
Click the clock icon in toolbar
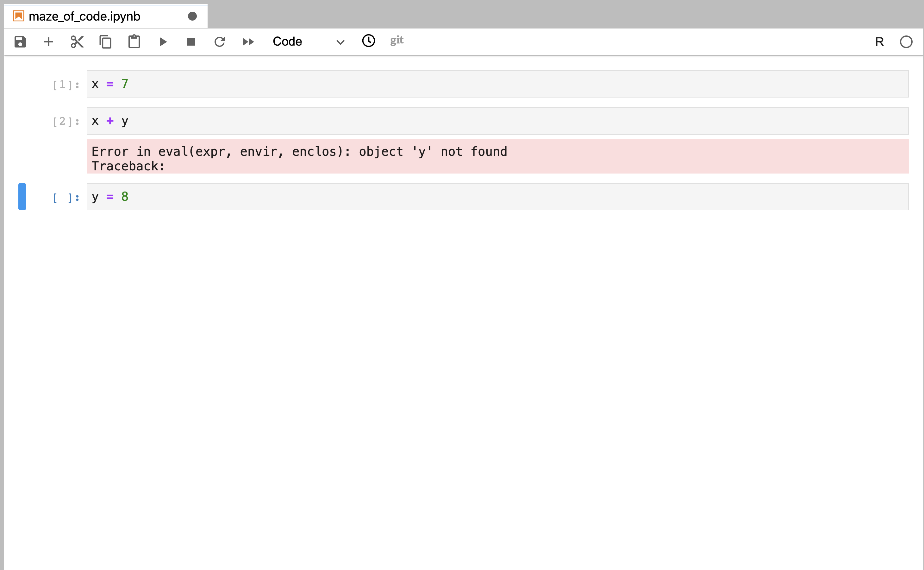click(x=369, y=41)
